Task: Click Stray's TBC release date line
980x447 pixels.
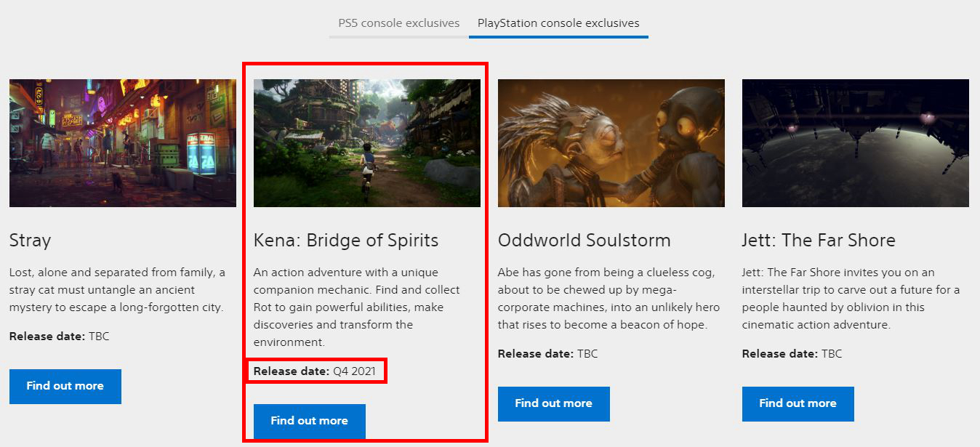Action: point(60,337)
